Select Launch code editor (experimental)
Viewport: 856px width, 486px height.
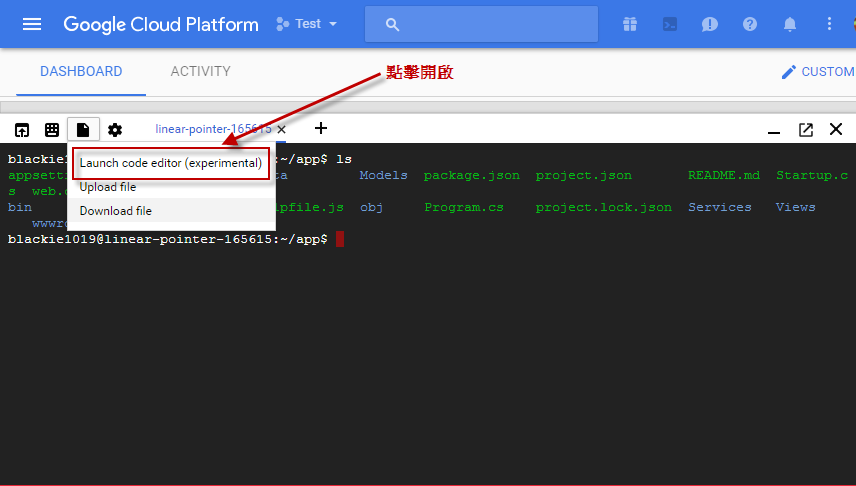170,163
